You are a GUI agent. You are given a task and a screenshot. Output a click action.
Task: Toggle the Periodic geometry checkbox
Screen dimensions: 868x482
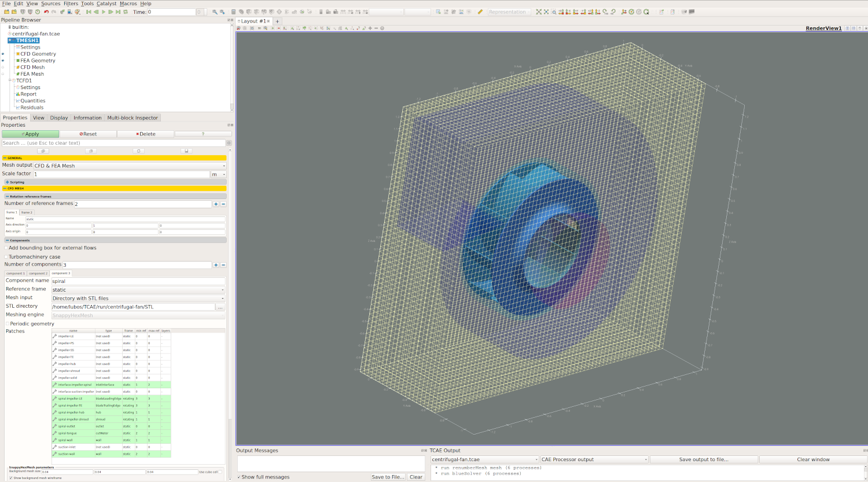(x=8, y=324)
